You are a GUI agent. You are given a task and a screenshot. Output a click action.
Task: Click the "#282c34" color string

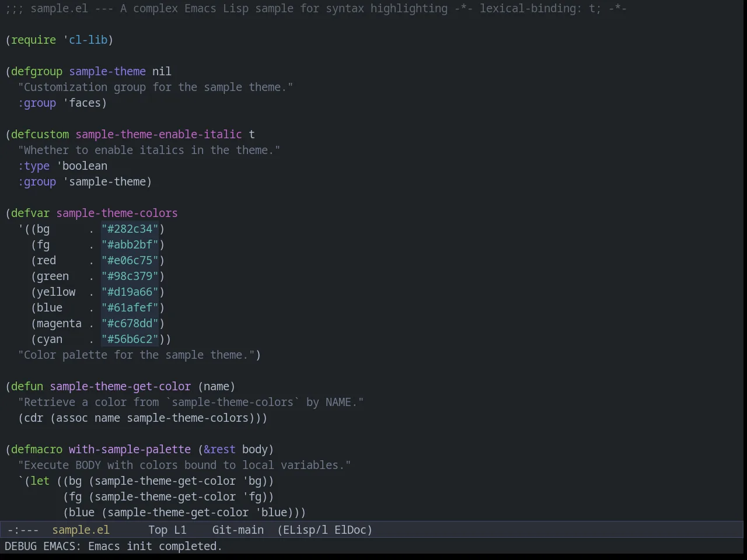pyautogui.click(x=130, y=229)
